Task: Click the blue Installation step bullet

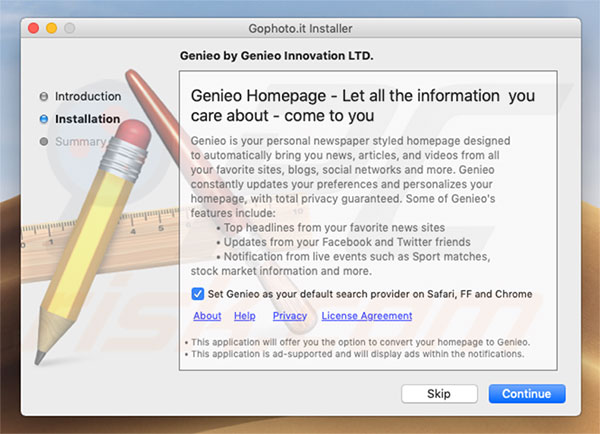Action: pos(44,119)
